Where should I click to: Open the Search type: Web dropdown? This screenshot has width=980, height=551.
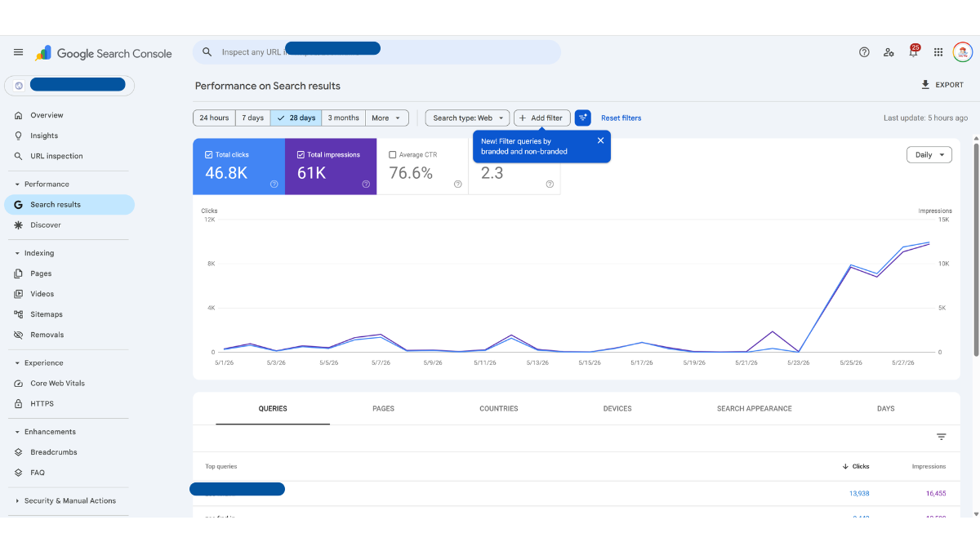coord(467,118)
